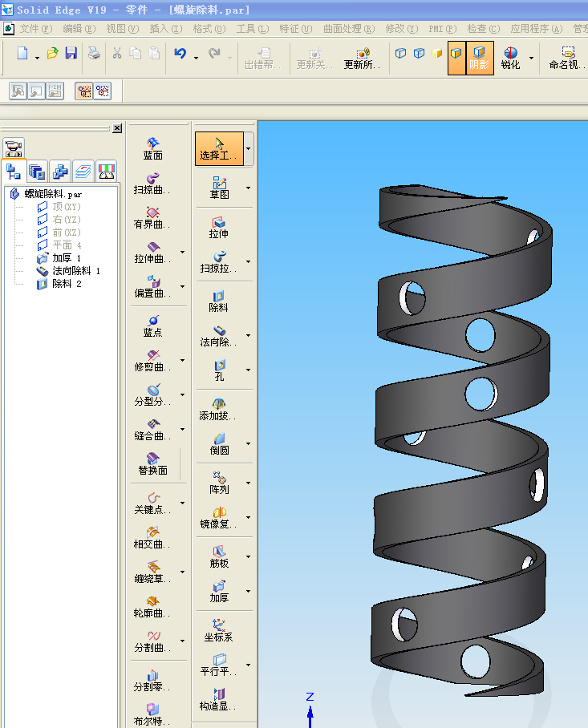Select the 拉伸 (Extrude) tool
The height and width of the screenshot is (728, 588).
click(219, 227)
